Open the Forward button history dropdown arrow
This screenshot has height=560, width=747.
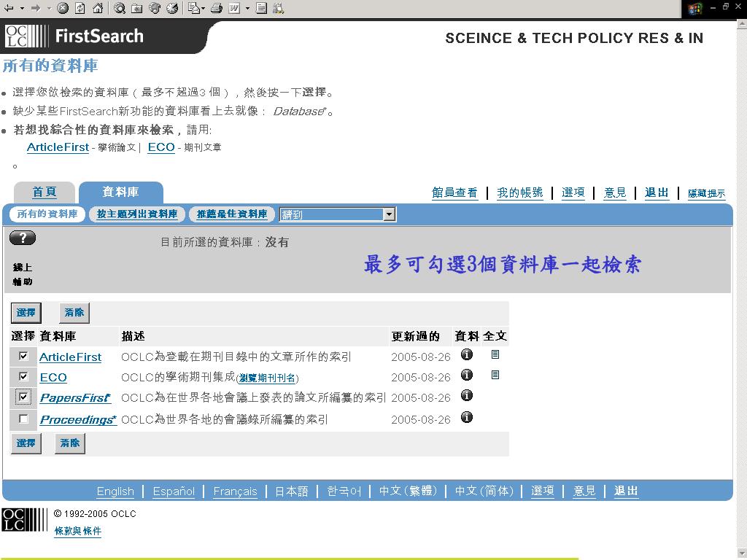[49, 8]
